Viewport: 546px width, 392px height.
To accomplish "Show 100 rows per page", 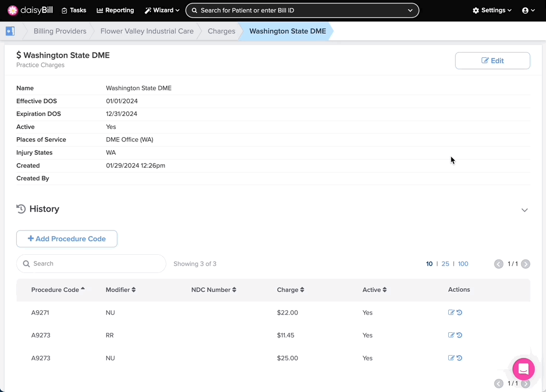I will point(463,264).
